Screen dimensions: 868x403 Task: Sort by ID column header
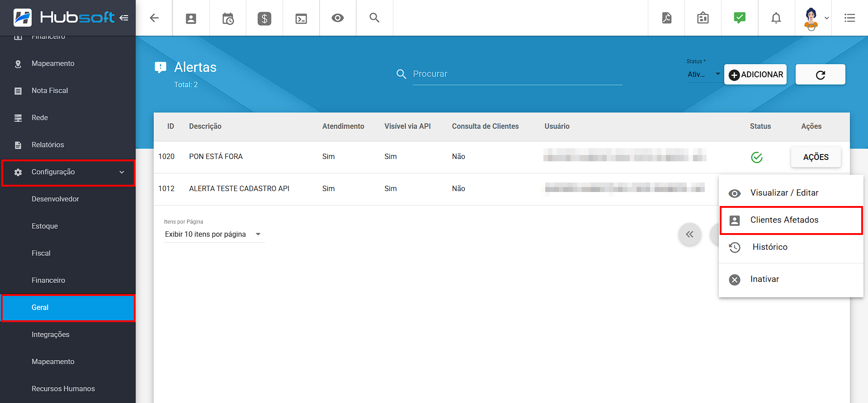[170, 127]
